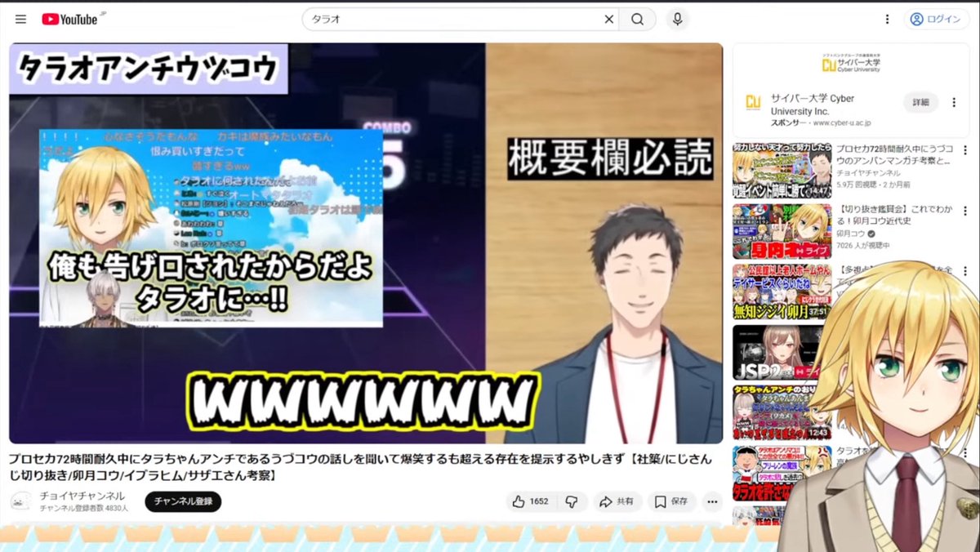Click the main video player area
The height and width of the screenshot is (552, 980).
click(366, 243)
